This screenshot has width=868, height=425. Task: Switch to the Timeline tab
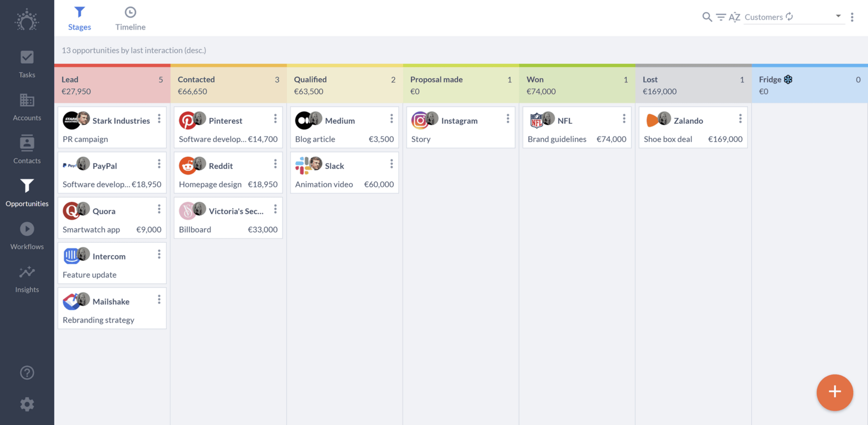(130, 18)
